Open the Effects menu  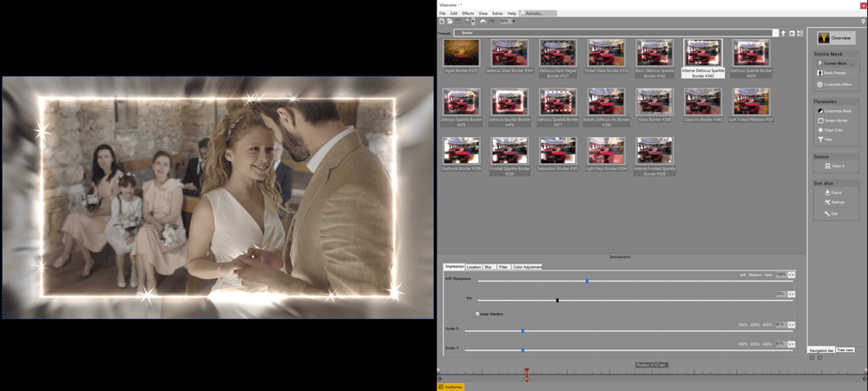(468, 14)
